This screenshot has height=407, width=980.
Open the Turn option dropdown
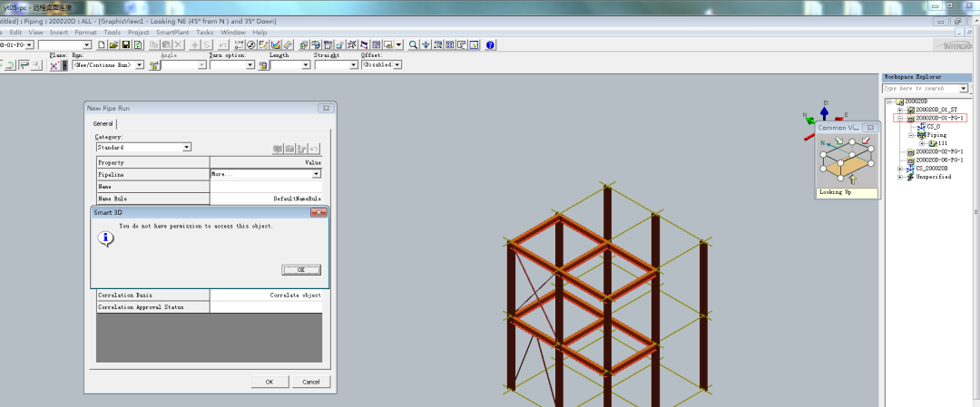pyautogui.click(x=250, y=65)
